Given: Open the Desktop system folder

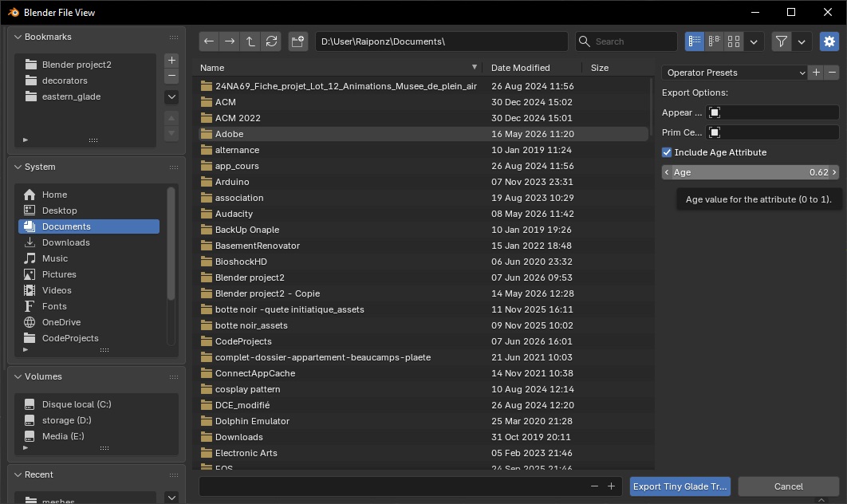Looking at the screenshot, I should pos(89,211).
